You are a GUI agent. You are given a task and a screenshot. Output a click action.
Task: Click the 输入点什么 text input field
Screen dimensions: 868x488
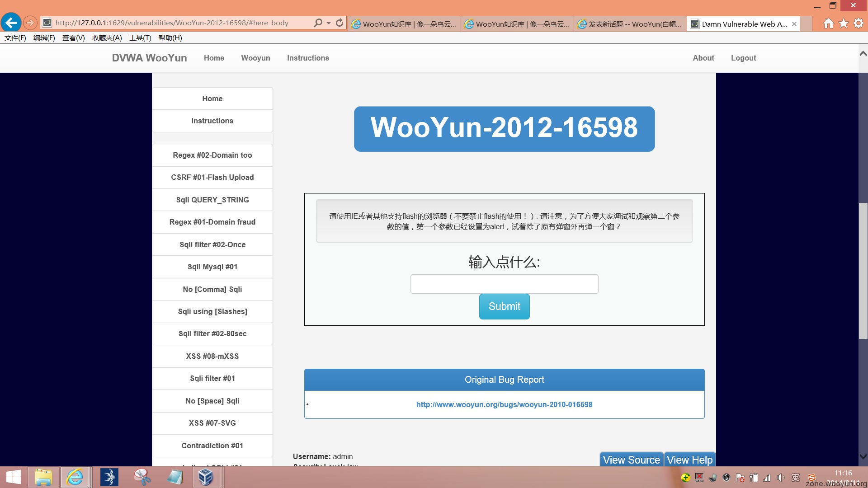click(504, 284)
